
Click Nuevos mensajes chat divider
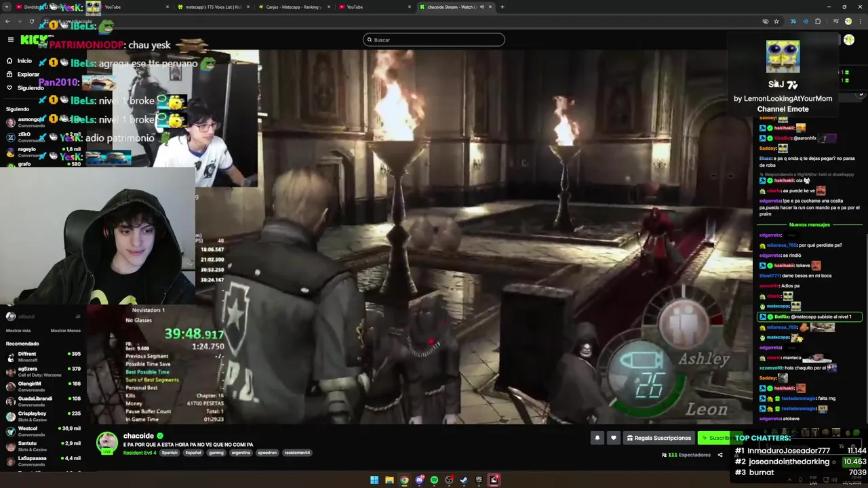pos(810,224)
